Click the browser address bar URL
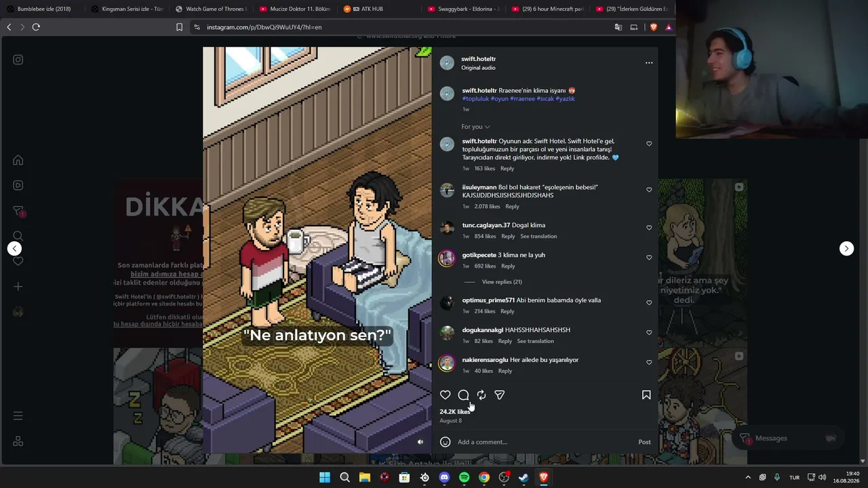The height and width of the screenshot is (488, 868). tap(264, 27)
